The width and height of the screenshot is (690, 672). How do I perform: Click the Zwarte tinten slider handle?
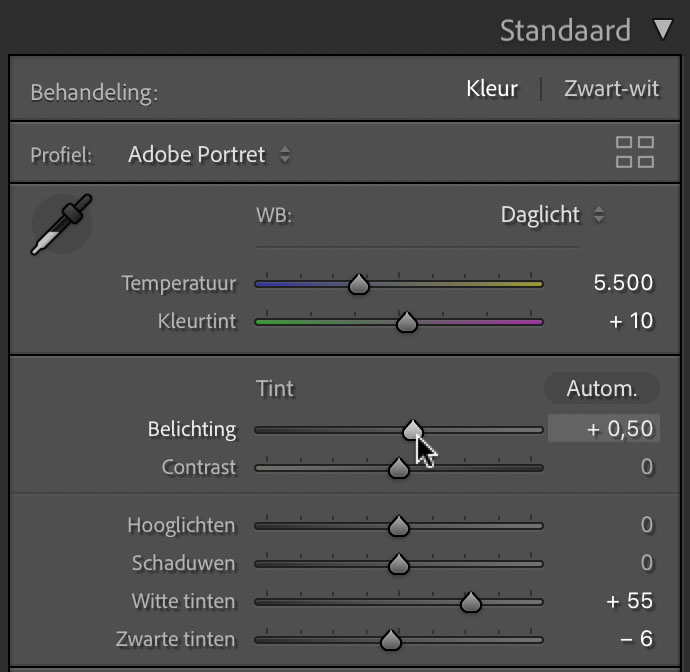[390, 640]
